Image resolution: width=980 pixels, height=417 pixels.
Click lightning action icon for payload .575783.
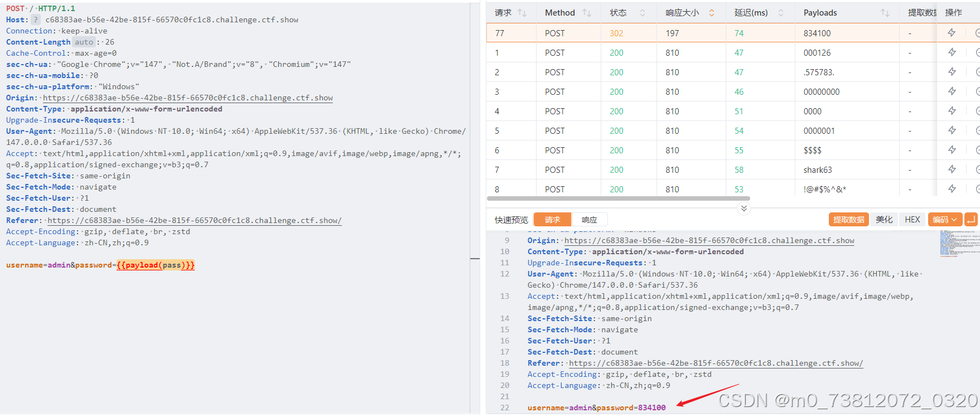coord(952,72)
